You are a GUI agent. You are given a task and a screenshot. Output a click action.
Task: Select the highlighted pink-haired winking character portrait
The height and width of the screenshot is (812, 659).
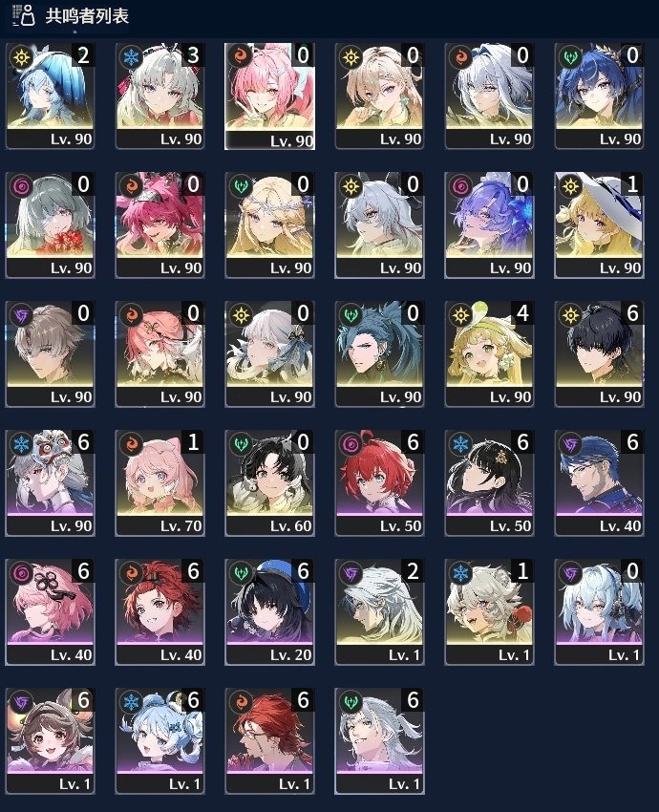tap(269, 96)
